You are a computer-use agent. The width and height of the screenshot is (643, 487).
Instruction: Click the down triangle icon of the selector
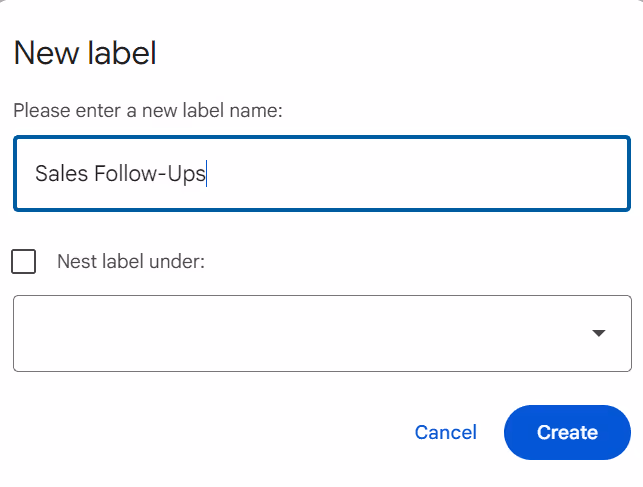[x=599, y=333]
